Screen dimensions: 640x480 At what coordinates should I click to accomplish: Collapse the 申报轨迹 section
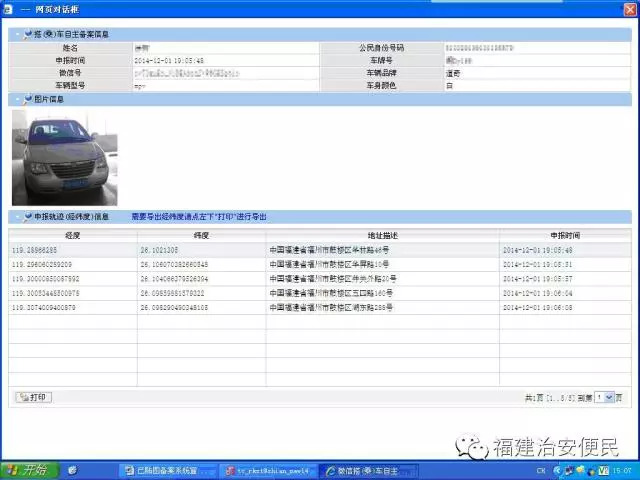point(16,216)
